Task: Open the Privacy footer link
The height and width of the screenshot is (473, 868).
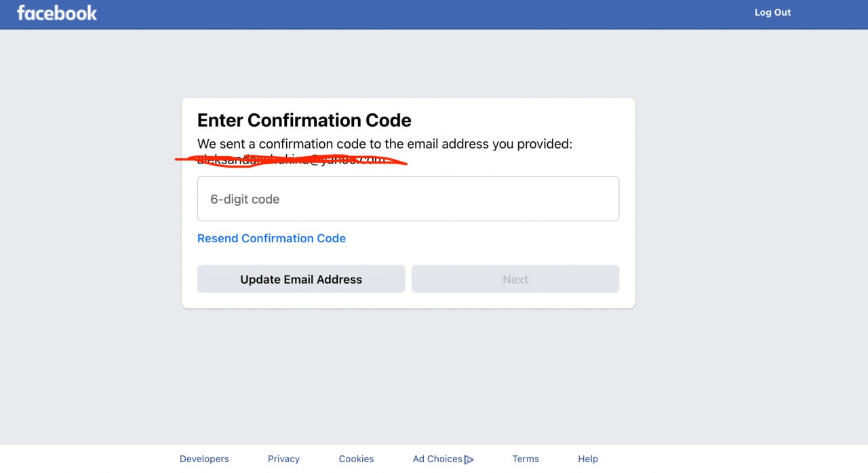Action: tap(283, 459)
